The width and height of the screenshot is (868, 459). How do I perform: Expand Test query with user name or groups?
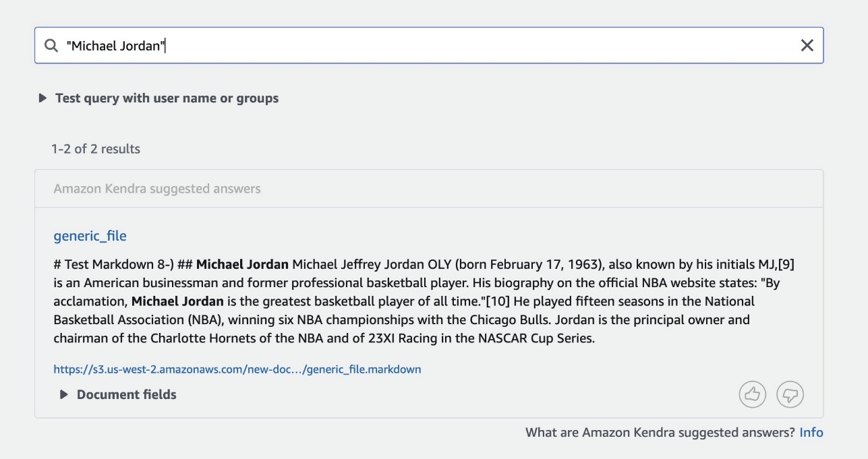pos(158,98)
